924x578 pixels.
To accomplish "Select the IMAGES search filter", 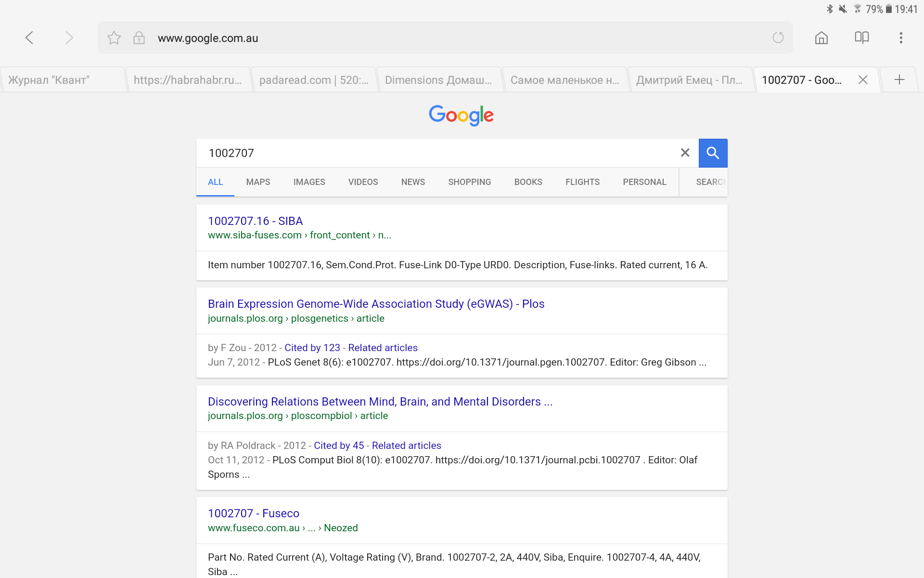I will coord(309,182).
